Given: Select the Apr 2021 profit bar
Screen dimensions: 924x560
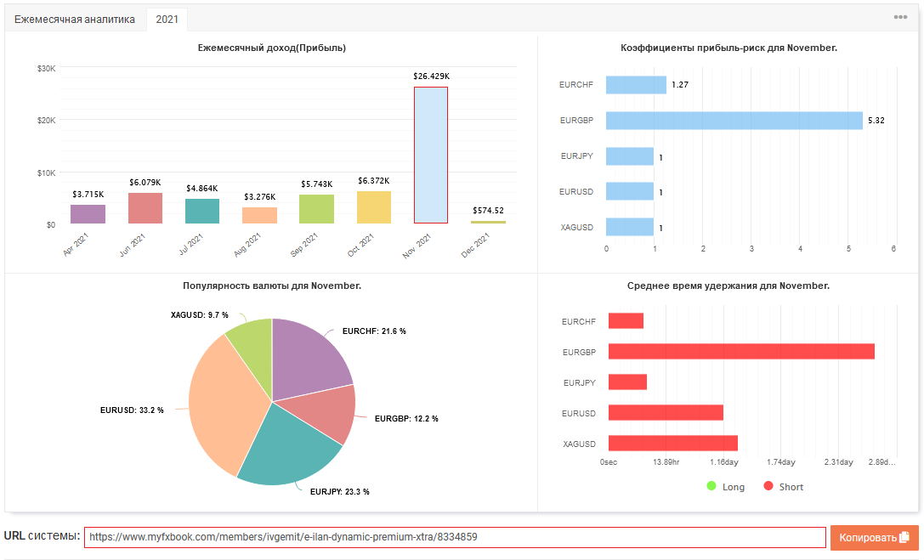Looking at the screenshot, I should click(x=88, y=214).
